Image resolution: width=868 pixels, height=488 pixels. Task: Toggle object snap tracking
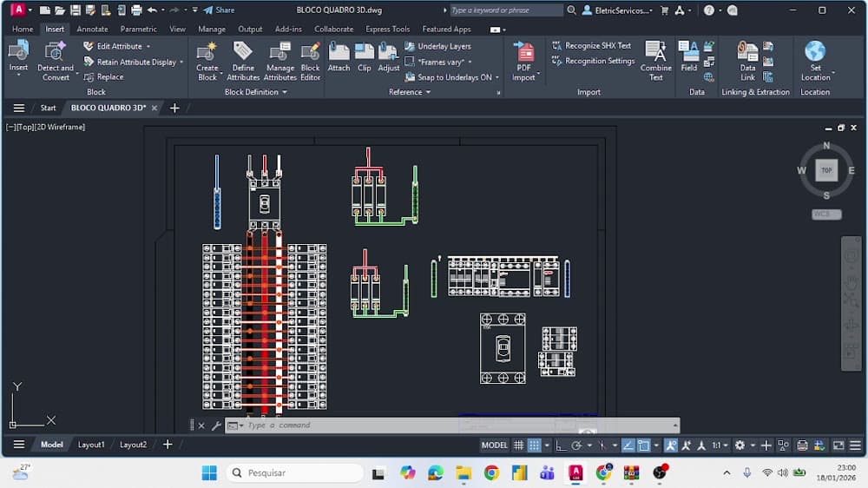(628, 445)
